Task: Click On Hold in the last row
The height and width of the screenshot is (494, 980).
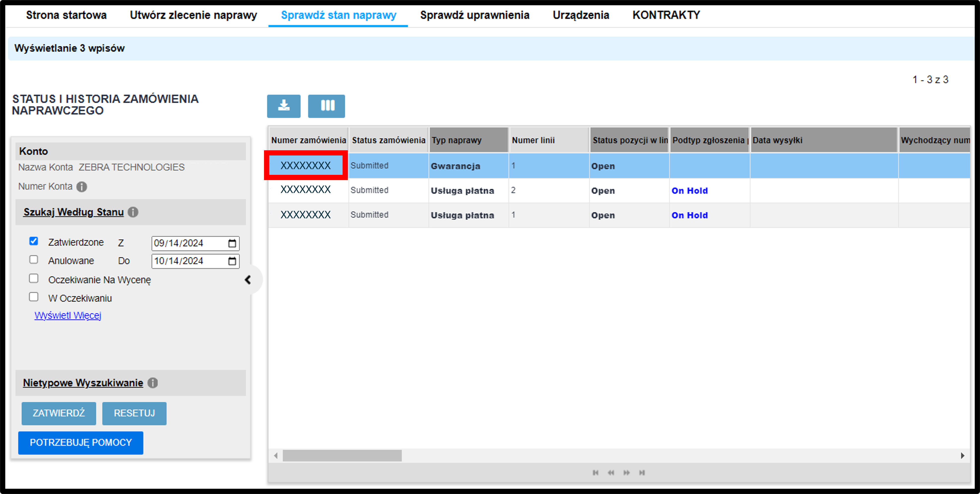Action: point(689,215)
